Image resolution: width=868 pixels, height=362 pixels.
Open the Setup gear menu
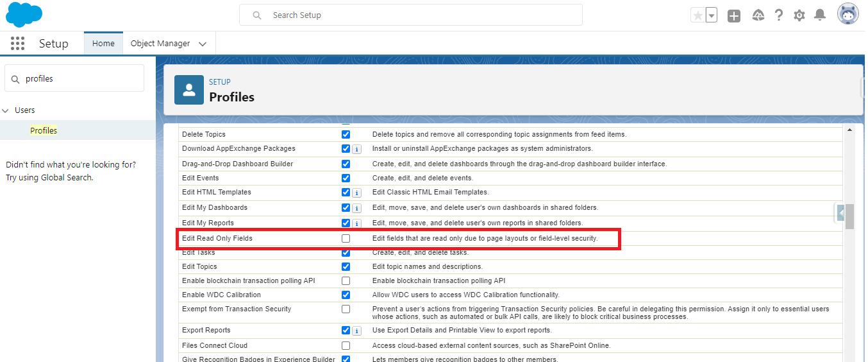click(x=799, y=15)
